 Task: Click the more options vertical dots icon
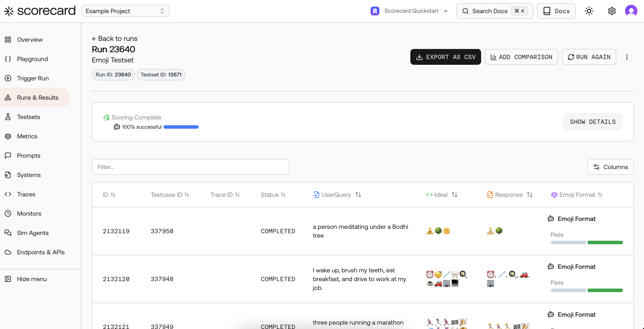626,57
